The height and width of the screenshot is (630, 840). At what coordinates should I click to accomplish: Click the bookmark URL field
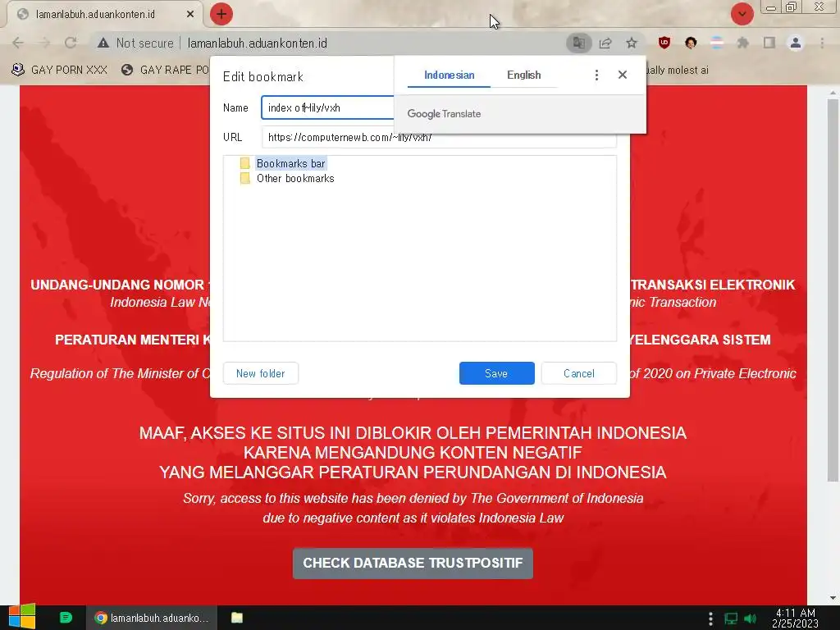click(x=439, y=137)
